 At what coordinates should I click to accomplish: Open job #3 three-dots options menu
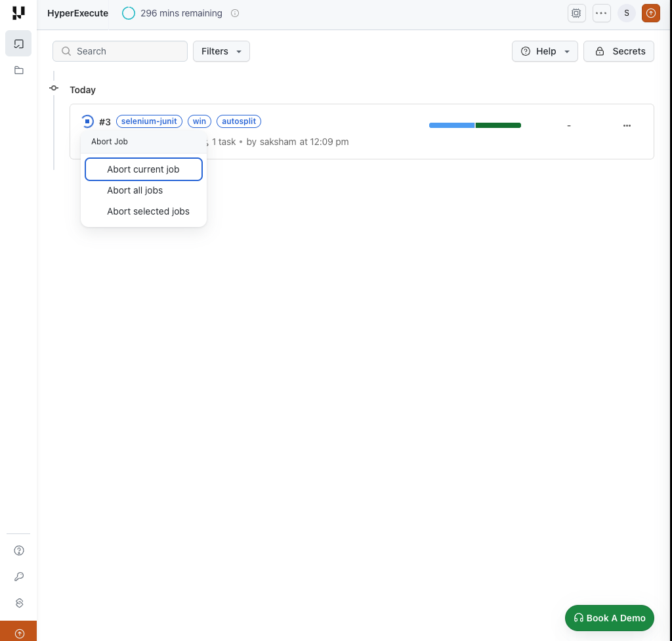(627, 125)
